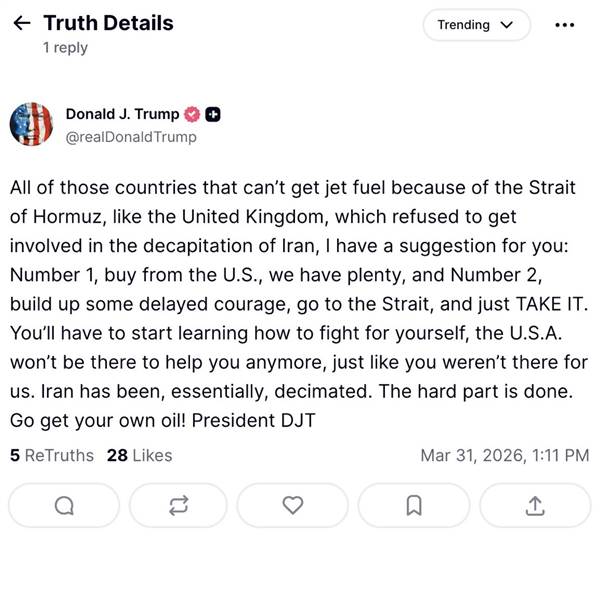Viewport: 600px width, 600px height.
Task: ReTruth this post using the arrows icon
Action: (180, 506)
